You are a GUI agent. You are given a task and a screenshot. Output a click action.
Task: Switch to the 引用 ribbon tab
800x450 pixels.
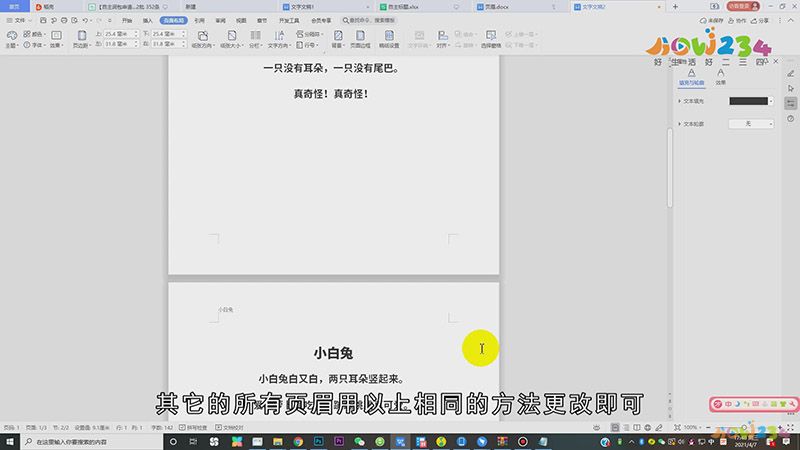[199, 20]
